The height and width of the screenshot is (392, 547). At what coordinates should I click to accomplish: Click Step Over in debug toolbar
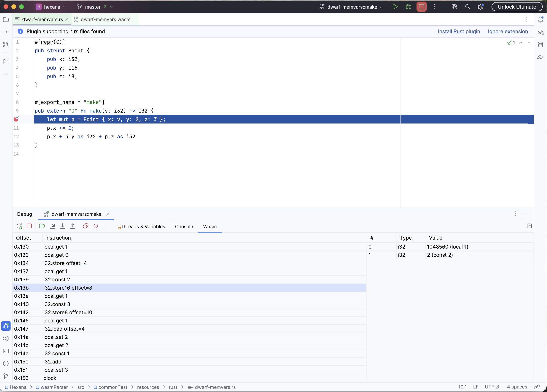(52, 226)
